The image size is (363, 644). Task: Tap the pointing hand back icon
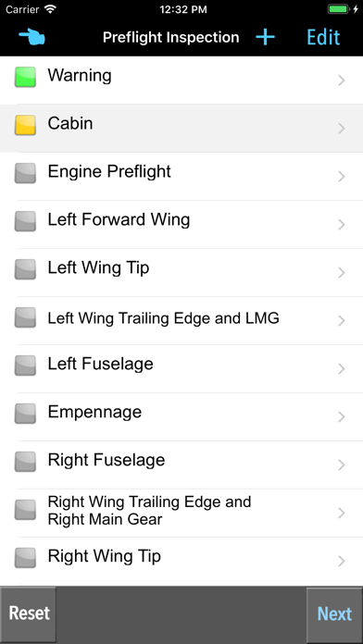click(31, 37)
